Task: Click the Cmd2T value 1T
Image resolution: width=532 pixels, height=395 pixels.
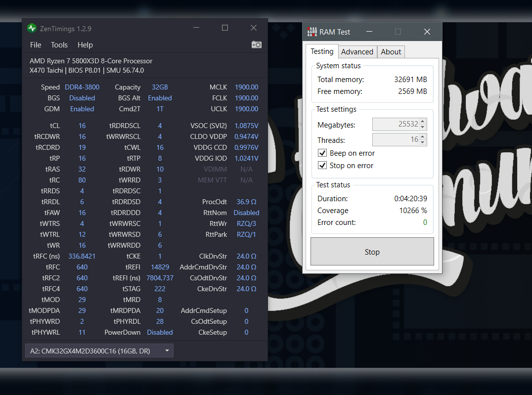Action: pyautogui.click(x=160, y=109)
